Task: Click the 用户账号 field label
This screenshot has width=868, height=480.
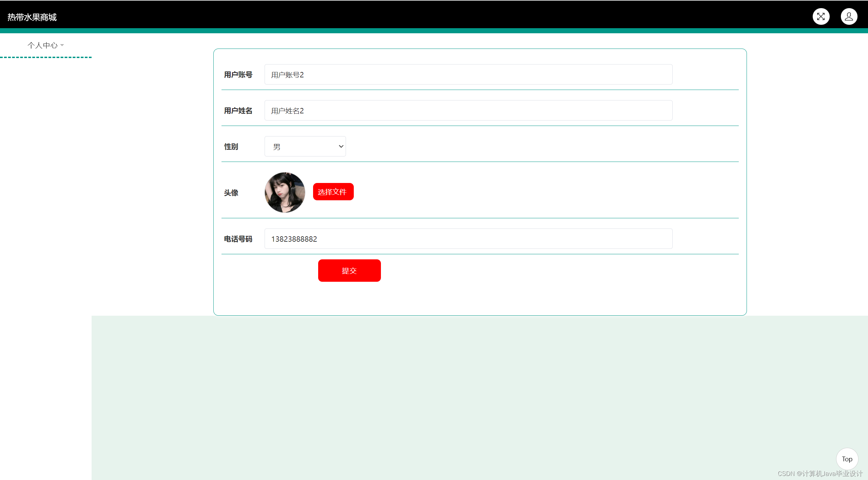Action: tap(238, 75)
